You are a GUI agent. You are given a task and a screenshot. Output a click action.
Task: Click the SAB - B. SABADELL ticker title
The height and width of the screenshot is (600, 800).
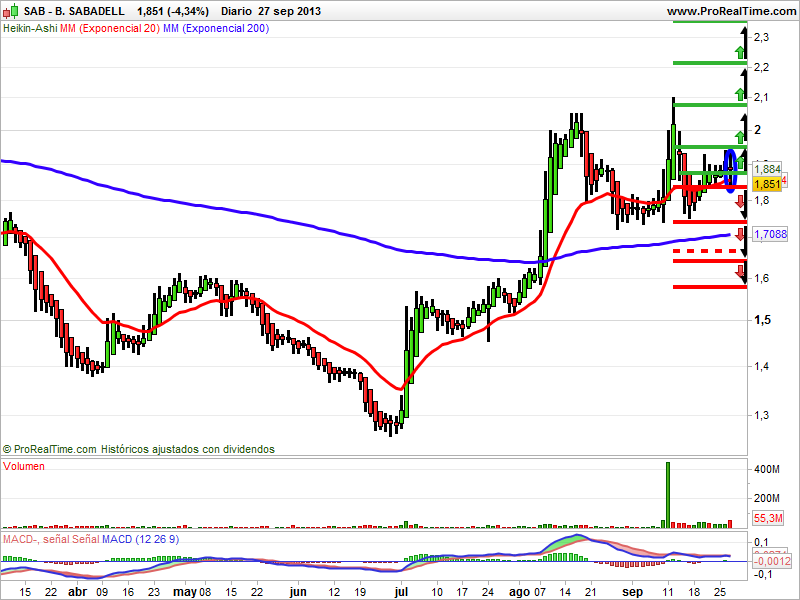74,11
